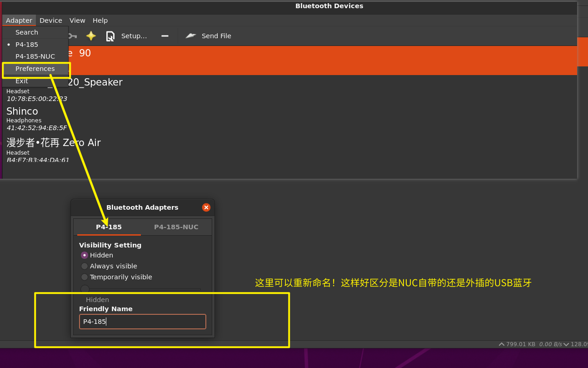588x368 pixels.
Task: Click the upload arrow in status bar
Action: (x=502, y=344)
